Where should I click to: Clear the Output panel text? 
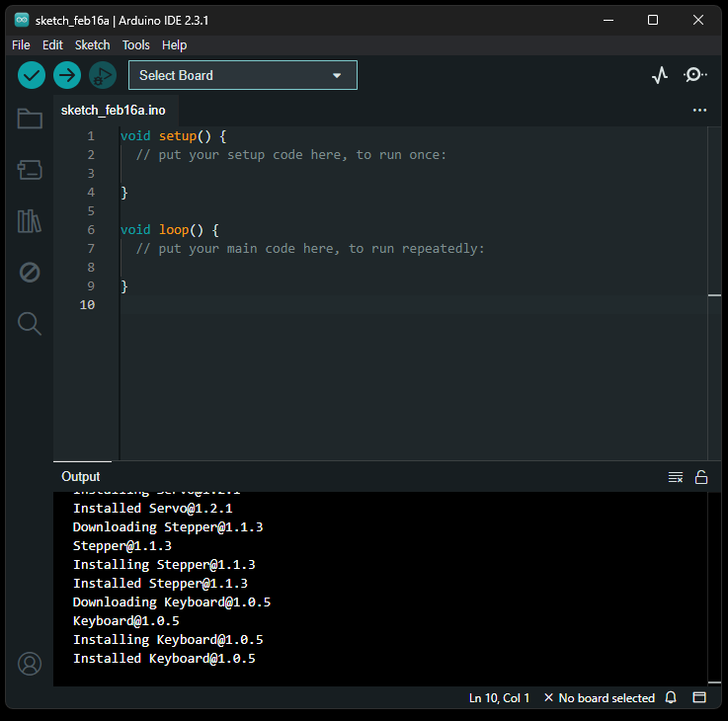click(676, 477)
